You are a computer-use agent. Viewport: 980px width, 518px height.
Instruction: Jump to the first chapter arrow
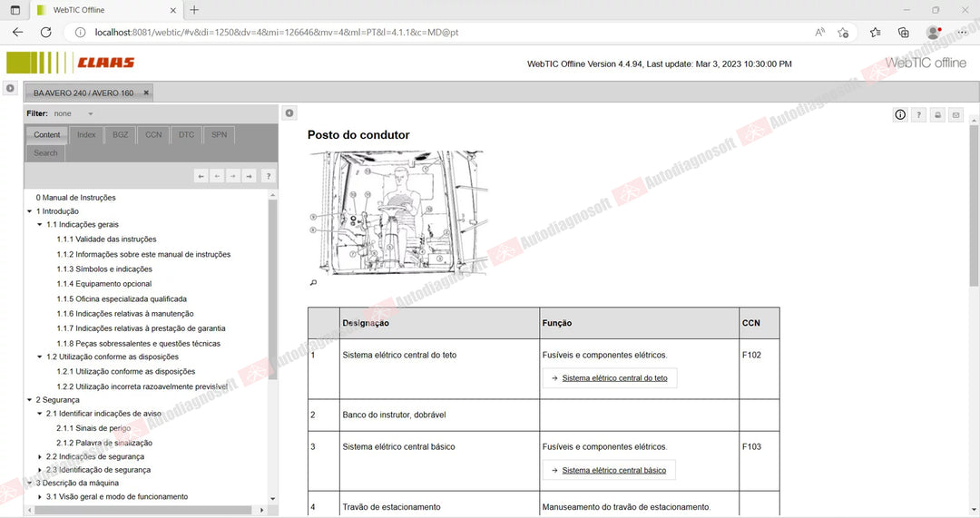click(x=201, y=176)
